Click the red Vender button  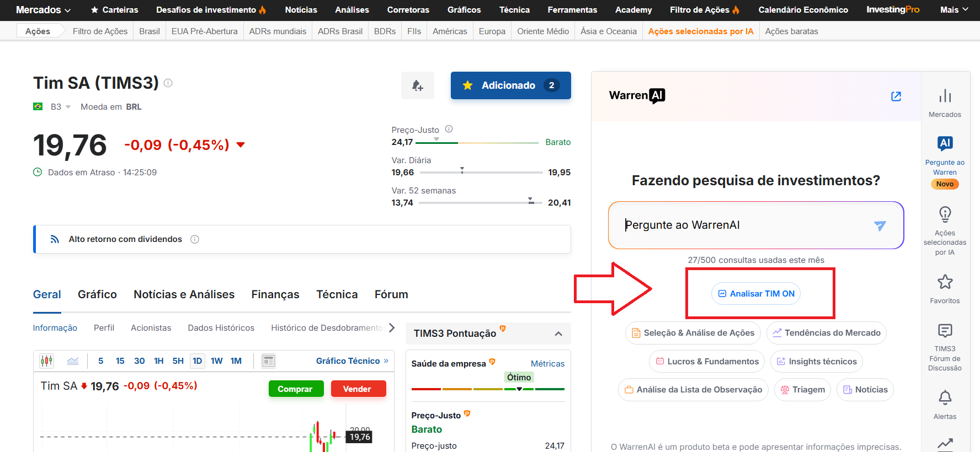click(x=358, y=389)
